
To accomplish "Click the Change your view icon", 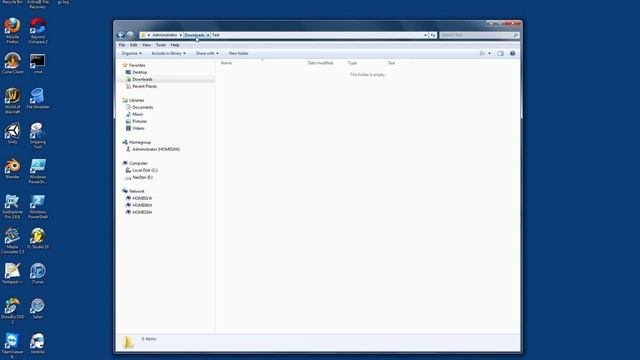I will pos(482,53).
